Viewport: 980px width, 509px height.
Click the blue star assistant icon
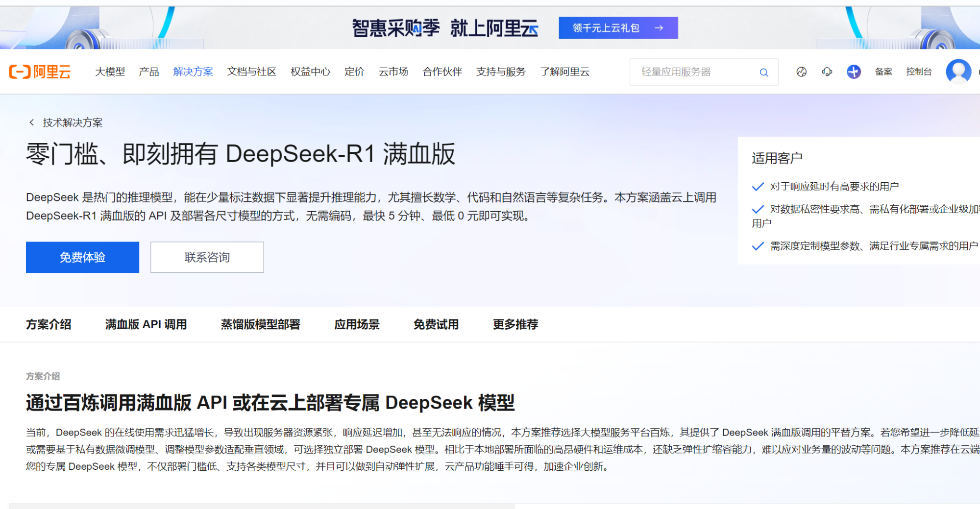point(854,72)
